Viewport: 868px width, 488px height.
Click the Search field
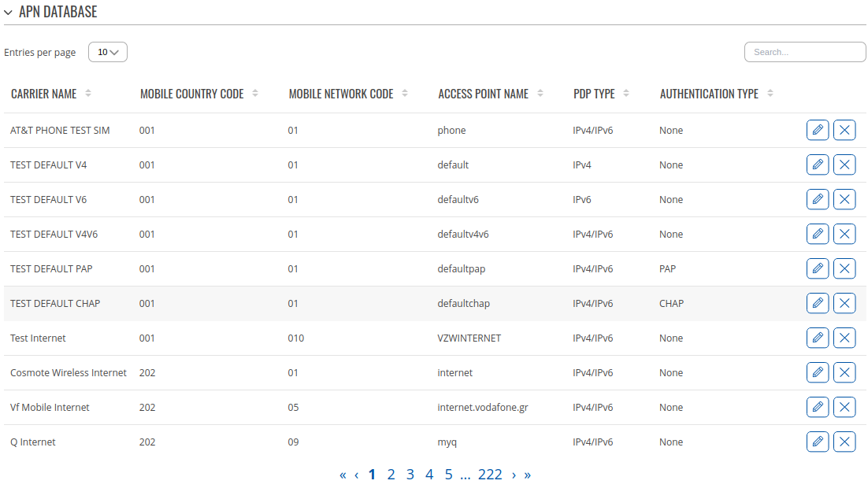click(x=804, y=51)
